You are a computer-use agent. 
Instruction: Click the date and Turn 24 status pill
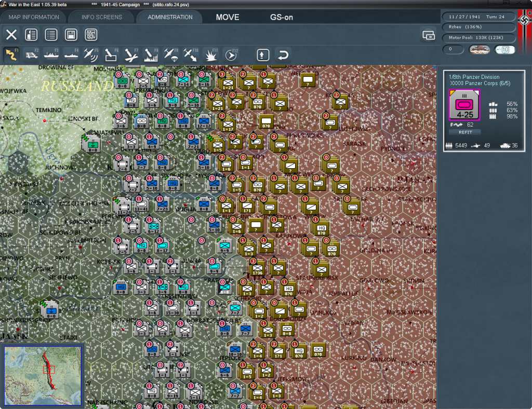(478, 17)
